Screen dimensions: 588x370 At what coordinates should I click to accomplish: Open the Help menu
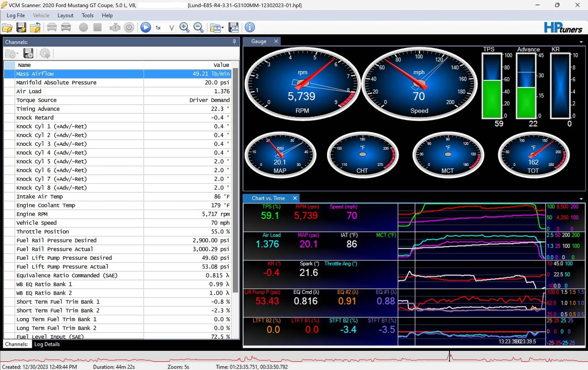click(x=107, y=15)
